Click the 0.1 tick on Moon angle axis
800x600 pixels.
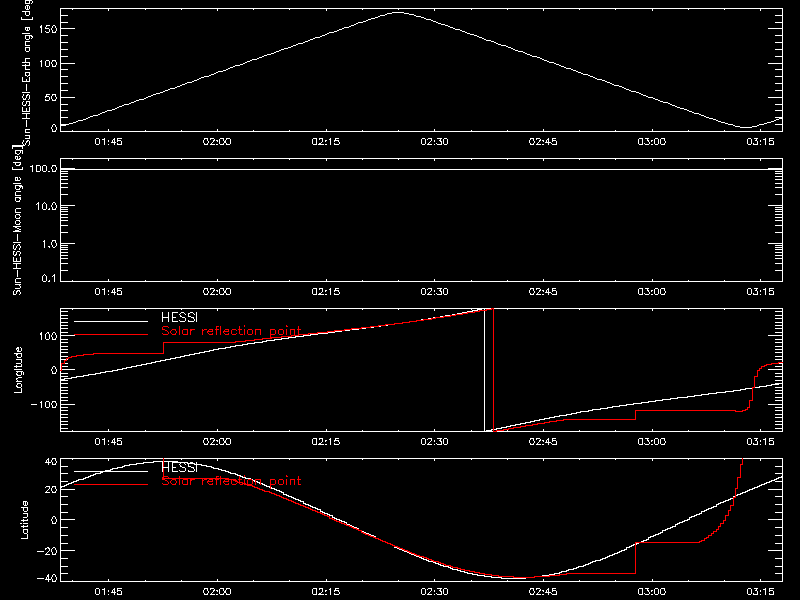(49, 278)
